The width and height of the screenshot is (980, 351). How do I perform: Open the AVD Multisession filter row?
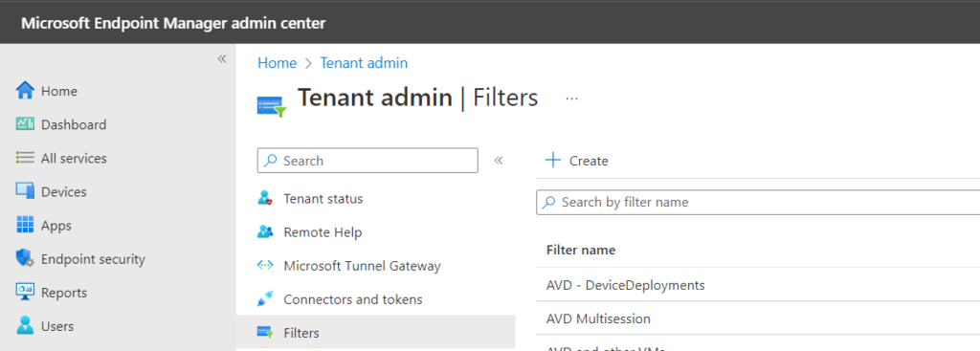[x=758, y=318]
